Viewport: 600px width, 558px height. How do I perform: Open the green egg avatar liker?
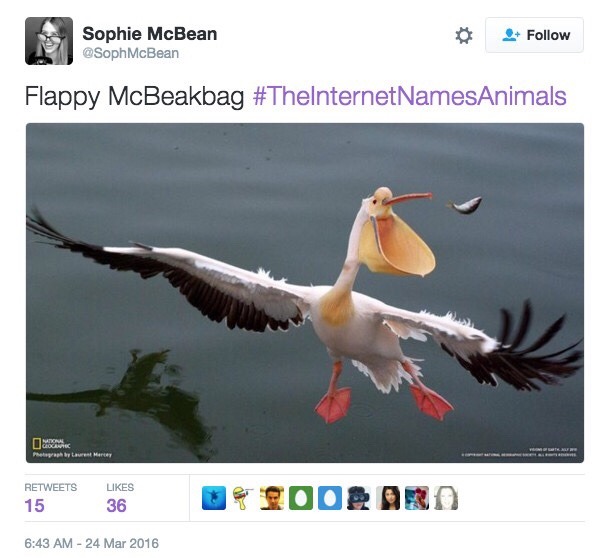(301, 498)
